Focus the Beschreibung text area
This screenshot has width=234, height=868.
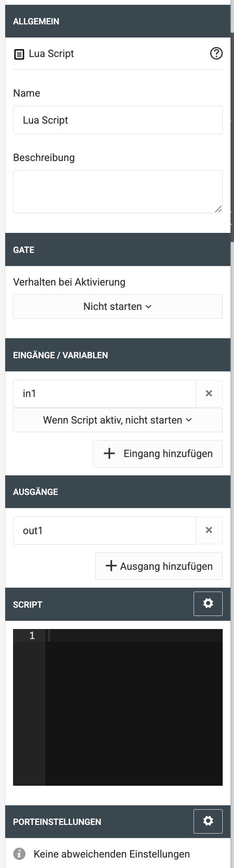(x=118, y=192)
